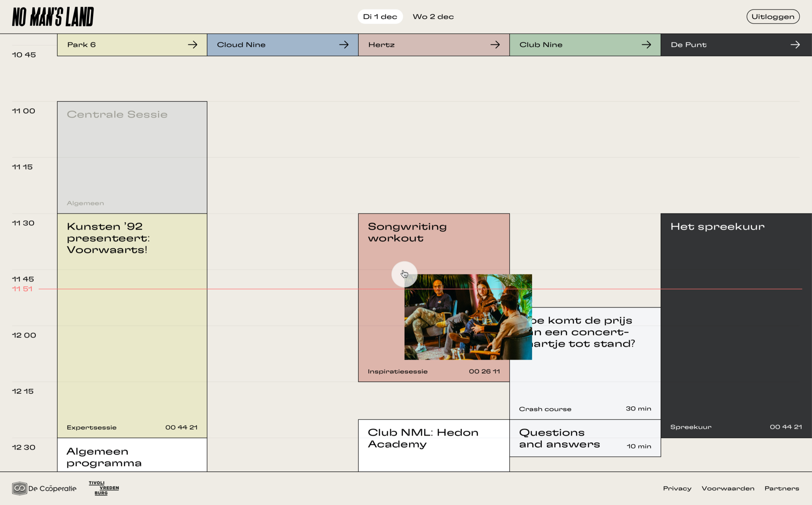Open the TivoliVredenburg partner logo
This screenshot has height=505, width=812.
coord(104,488)
